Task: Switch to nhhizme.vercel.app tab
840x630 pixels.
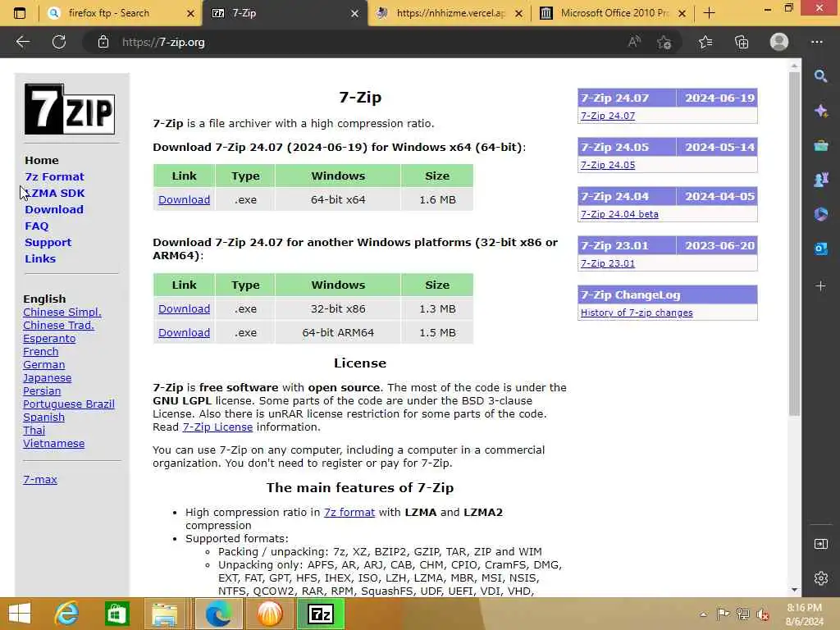Action: 450,13
